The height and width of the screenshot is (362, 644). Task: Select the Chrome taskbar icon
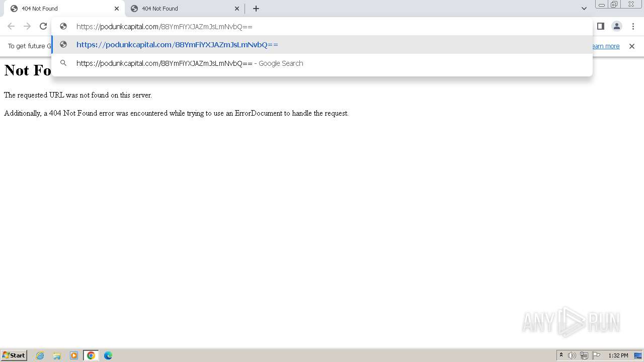click(91, 355)
